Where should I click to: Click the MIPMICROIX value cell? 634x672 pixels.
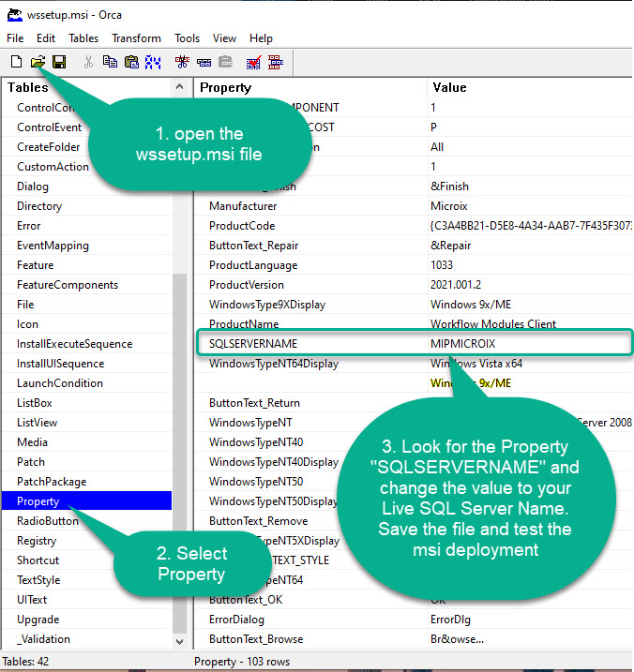tap(462, 344)
